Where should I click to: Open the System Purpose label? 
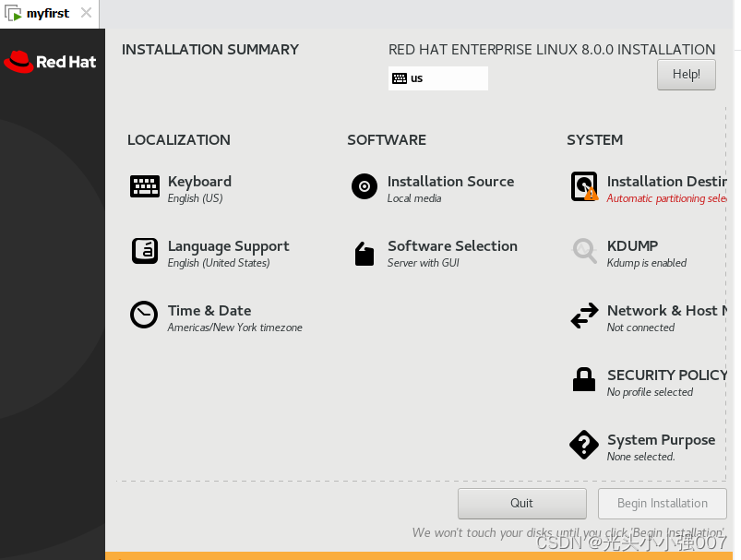coord(661,440)
